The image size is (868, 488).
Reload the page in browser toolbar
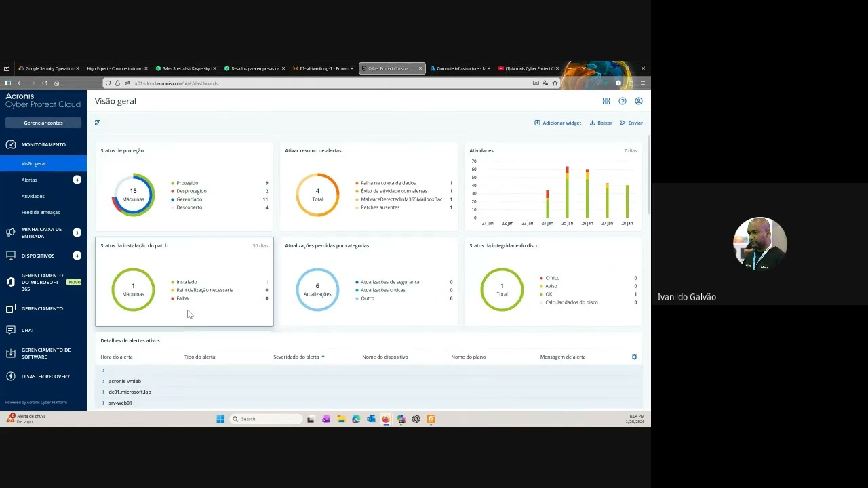(x=45, y=83)
